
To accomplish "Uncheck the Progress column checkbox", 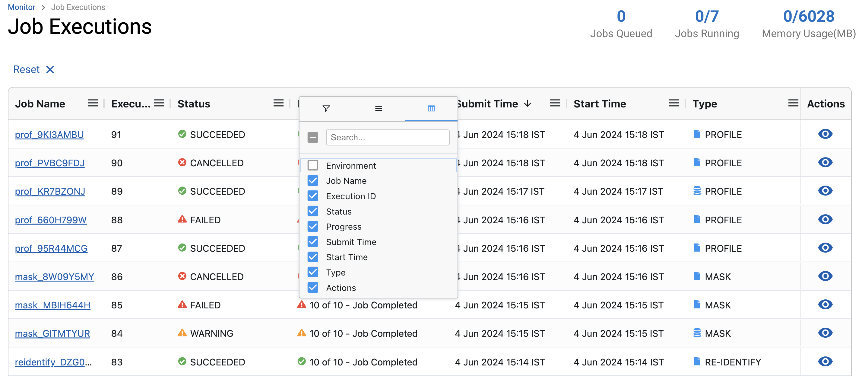I will [x=313, y=226].
